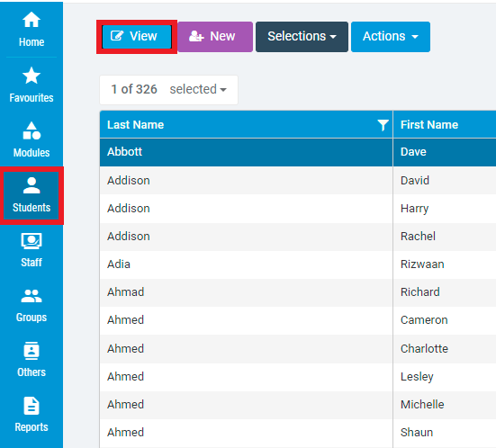Select the Abbott Dave row
The height and width of the screenshot is (448, 496).
click(x=298, y=152)
